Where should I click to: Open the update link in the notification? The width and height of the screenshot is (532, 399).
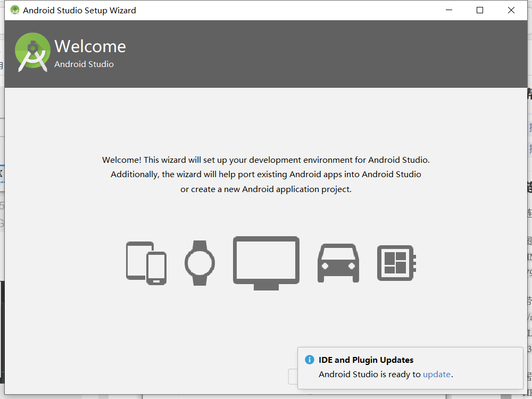[x=437, y=374]
